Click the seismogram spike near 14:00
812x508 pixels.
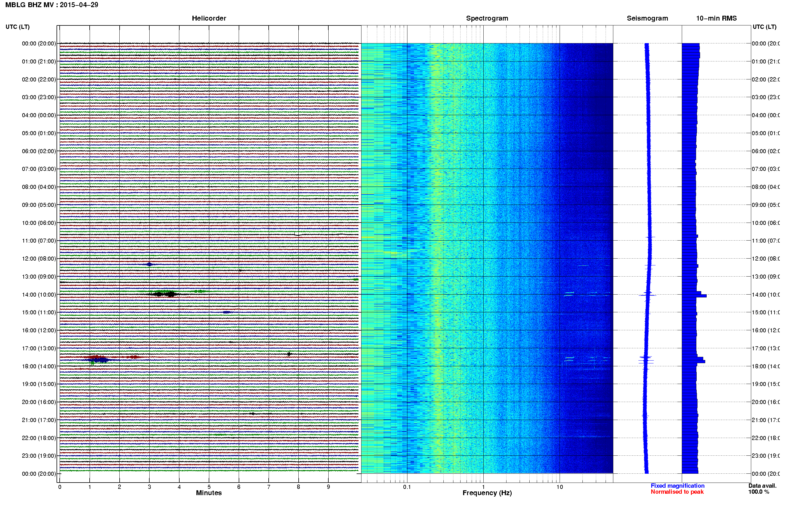click(648, 295)
